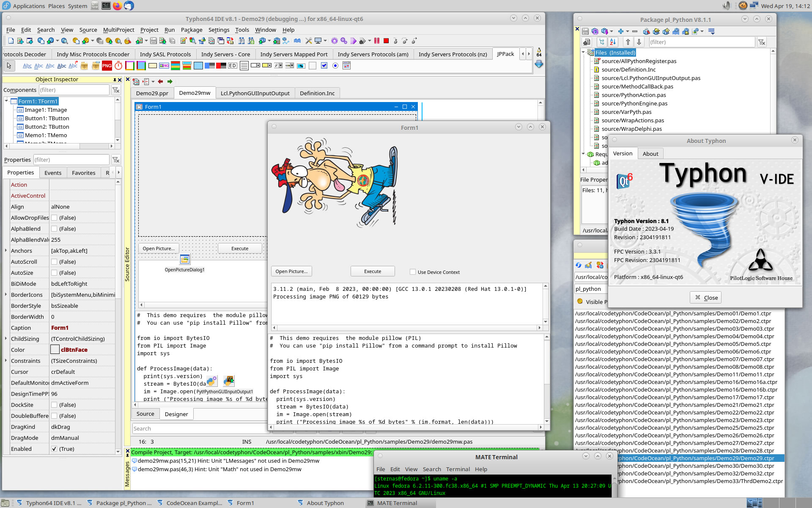Viewport: 812px width, 508px height.
Task: Switch to the Events tab in Object Inspector
Action: click(53, 173)
